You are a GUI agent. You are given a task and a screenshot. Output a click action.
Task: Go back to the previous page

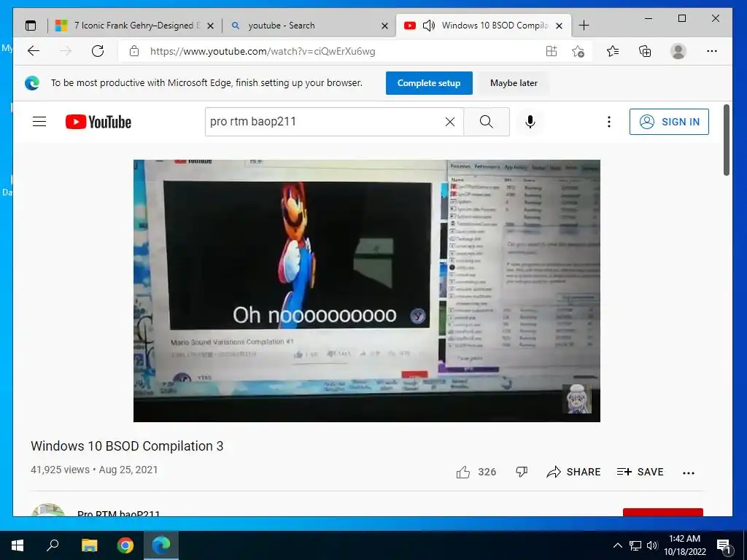coord(34,51)
